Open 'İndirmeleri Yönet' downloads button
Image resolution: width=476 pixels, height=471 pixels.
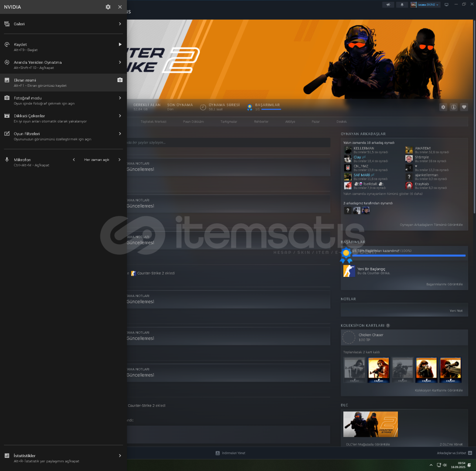click(230, 453)
